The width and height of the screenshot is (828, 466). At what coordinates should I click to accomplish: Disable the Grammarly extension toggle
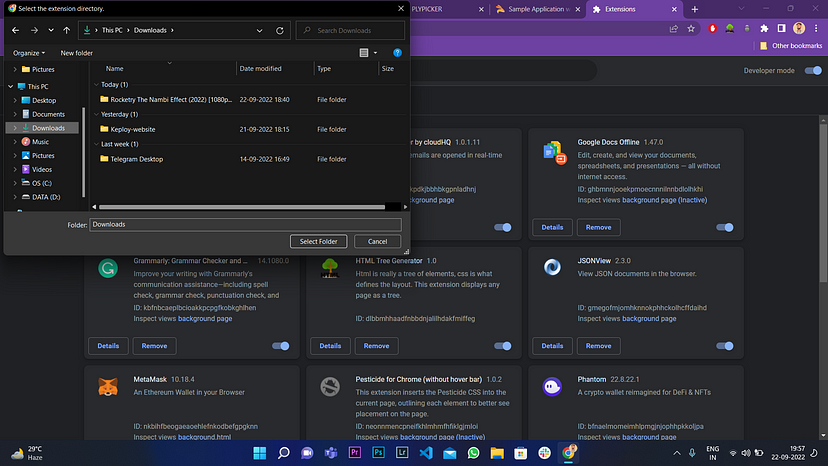[x=280, y=346]
